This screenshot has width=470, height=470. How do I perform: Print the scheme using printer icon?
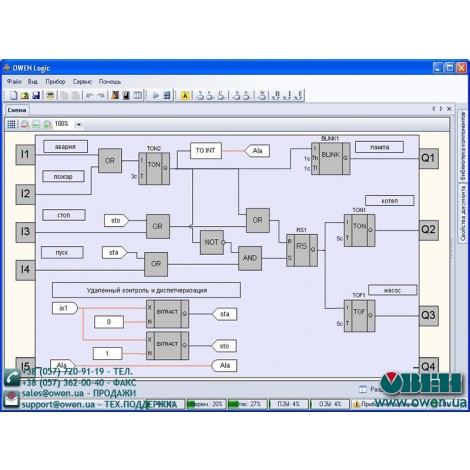point(50,96)
